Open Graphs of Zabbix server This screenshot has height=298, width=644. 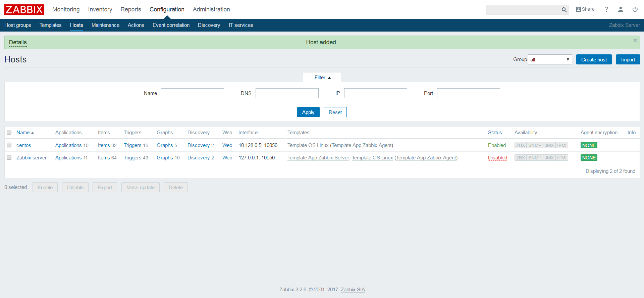coord(165,158)
